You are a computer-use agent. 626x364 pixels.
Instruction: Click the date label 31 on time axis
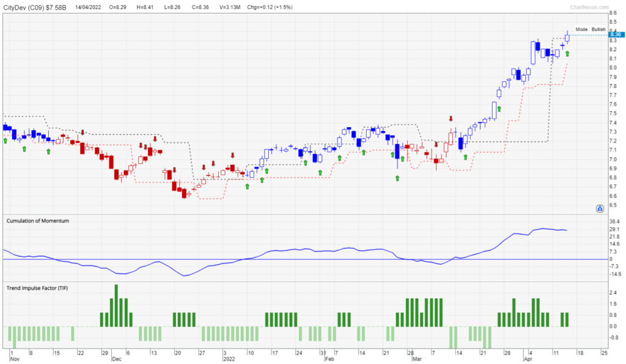pos(323,353)
